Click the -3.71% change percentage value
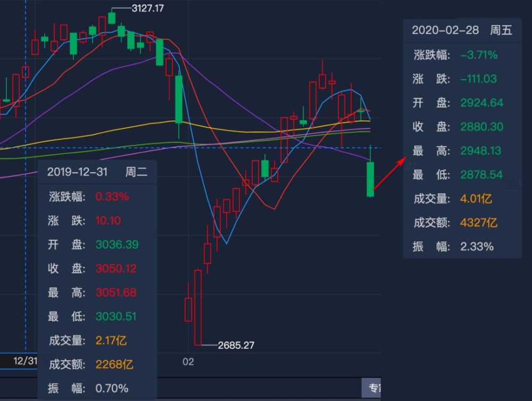 tap(479, 55)
